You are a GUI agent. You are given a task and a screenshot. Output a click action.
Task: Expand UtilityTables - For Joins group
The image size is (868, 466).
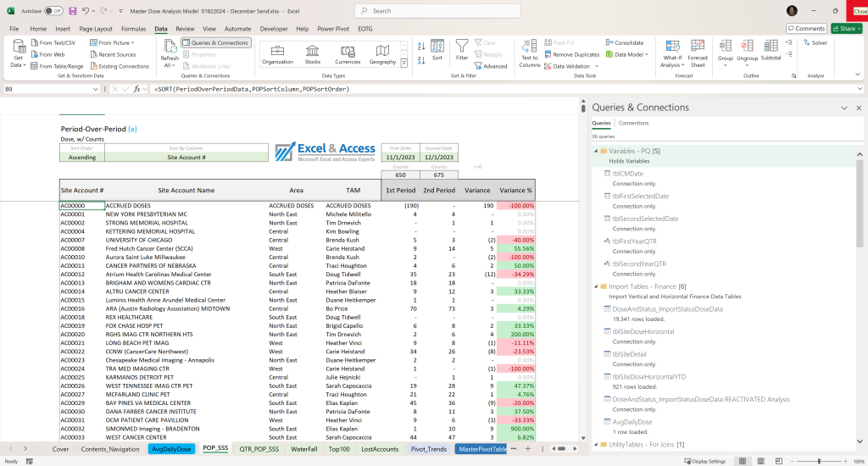click(596, 445)
